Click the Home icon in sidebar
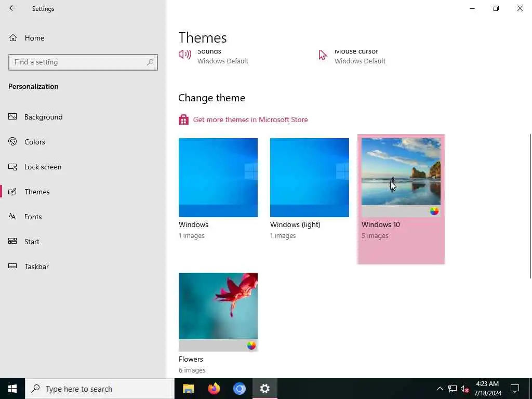The width and height of the screenshot is (532, 399). [13, 38]
